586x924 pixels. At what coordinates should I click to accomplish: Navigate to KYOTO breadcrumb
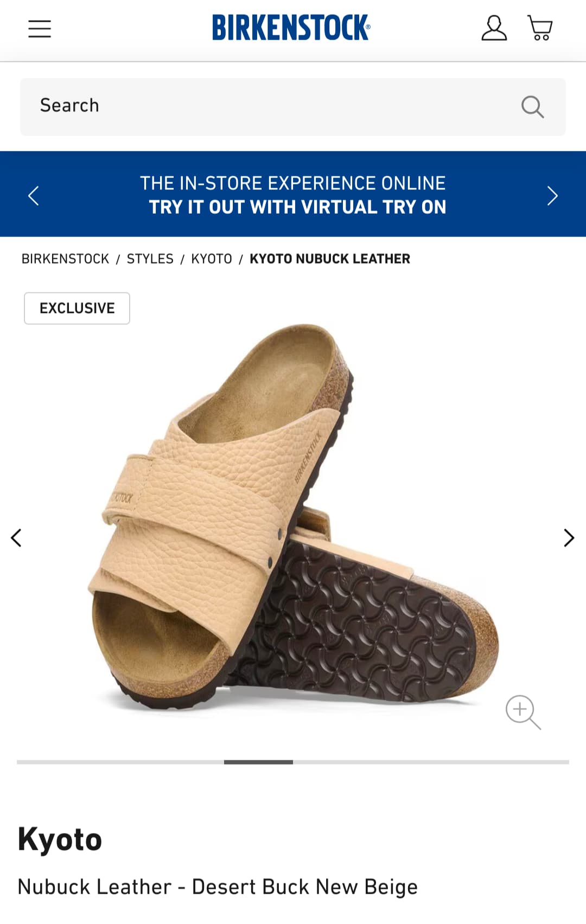212,259
